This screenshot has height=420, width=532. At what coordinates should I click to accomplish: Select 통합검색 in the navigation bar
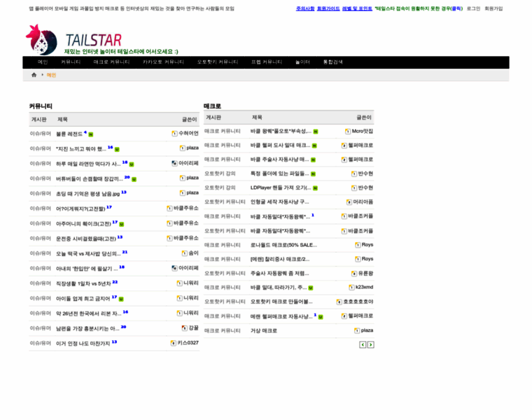click(333, 62)
